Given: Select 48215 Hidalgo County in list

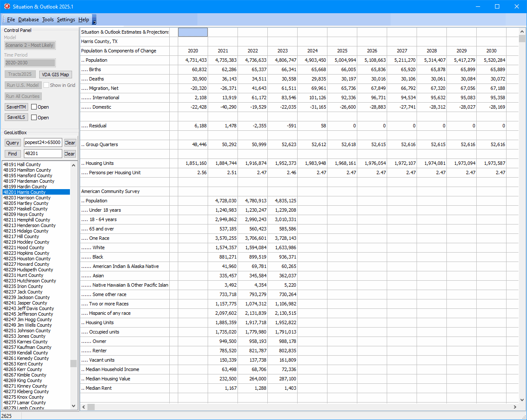Looking at the screenshot, I should (36, 231).
